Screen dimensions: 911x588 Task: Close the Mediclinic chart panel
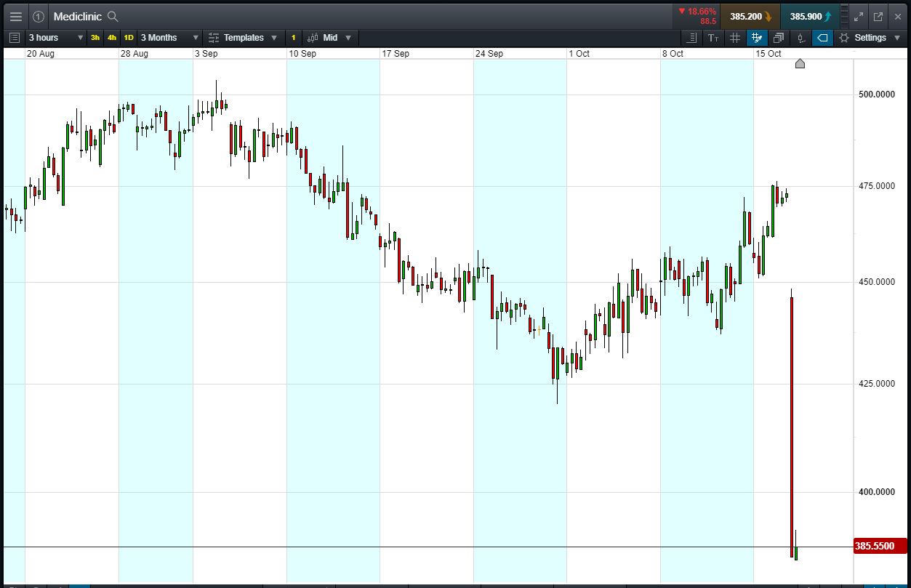pyautogui.click(x=898, y=16)
